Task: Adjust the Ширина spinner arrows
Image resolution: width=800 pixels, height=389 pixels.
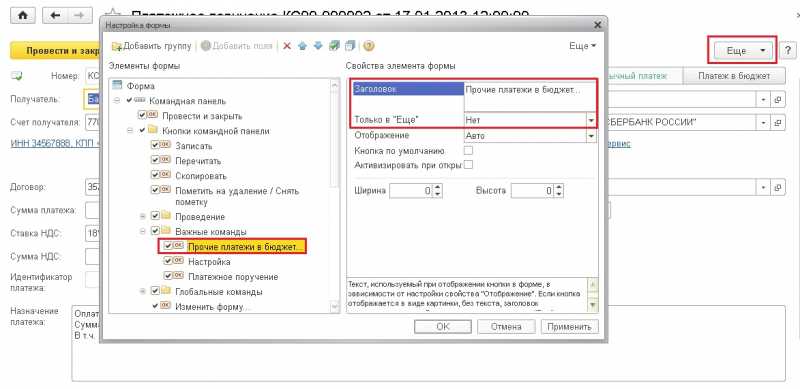Action: (x=437, y=191)
